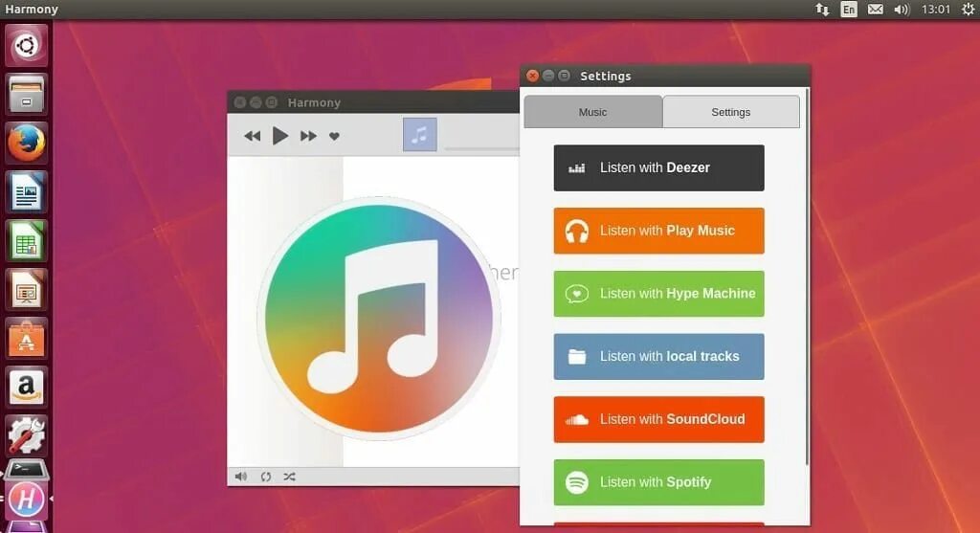Screen dimensions: 980x533
Task: Switch to the Music tab in Settings
Action: pos(592,112)
